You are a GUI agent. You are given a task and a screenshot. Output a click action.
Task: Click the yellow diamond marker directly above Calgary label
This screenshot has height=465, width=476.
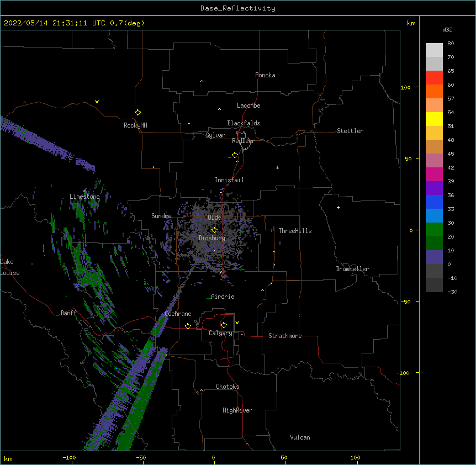[x=224, y=325]
